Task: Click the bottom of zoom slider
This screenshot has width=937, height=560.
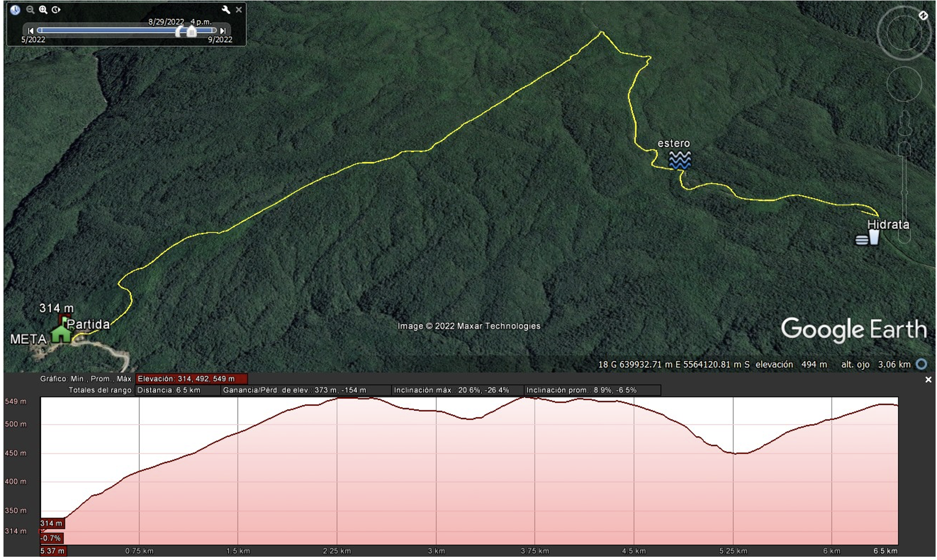Action: click(905, 237)
